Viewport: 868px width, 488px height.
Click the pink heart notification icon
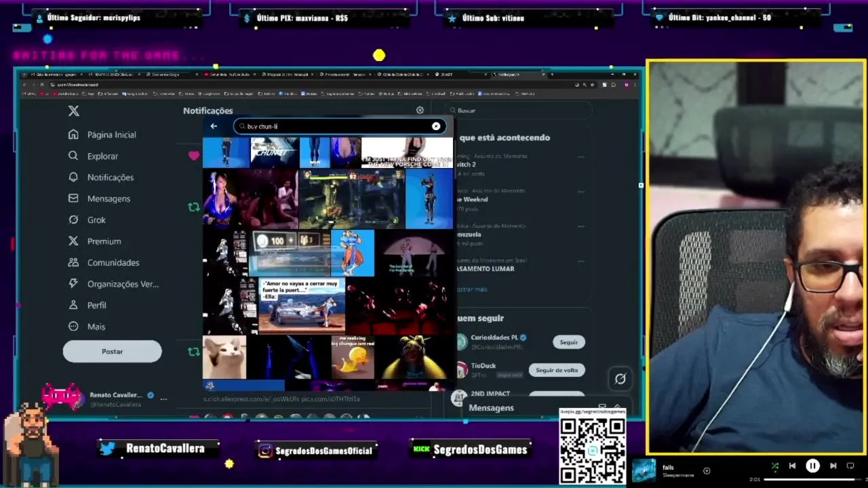tap(194, 157)
